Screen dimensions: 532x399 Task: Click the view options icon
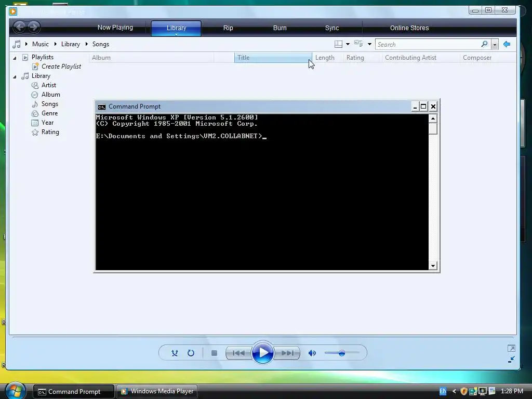pos(358,44)
